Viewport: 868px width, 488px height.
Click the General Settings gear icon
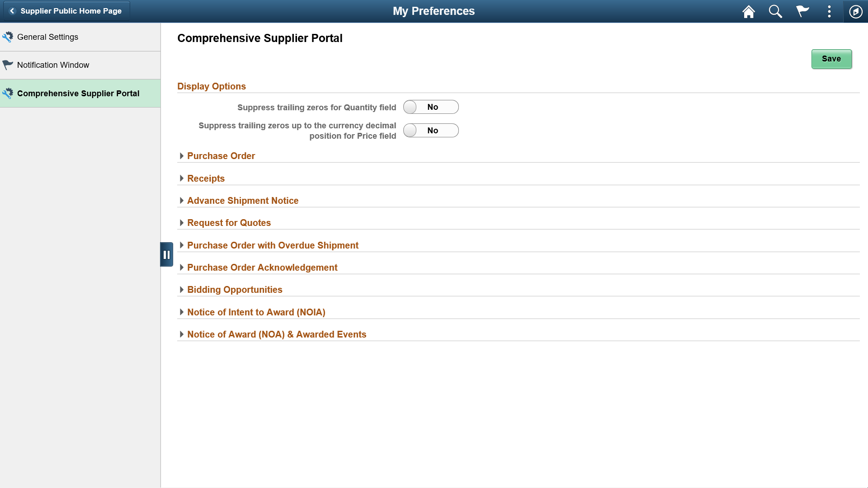[8, 36]
